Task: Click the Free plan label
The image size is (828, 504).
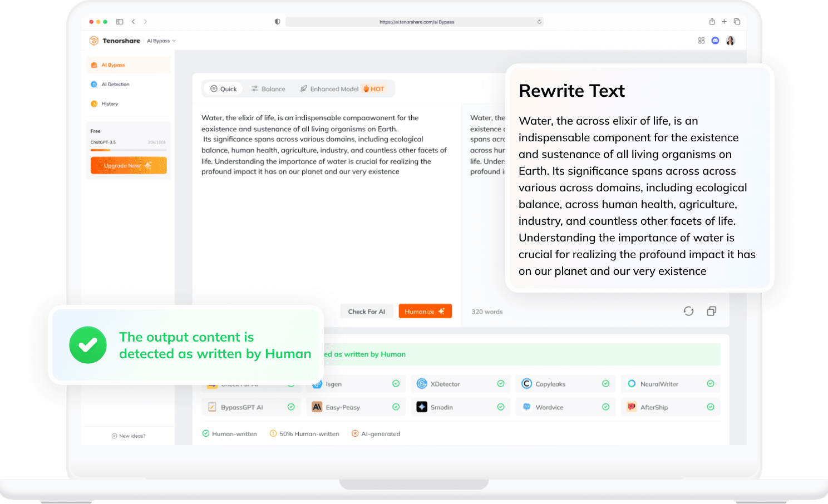Action: [96, 131]
